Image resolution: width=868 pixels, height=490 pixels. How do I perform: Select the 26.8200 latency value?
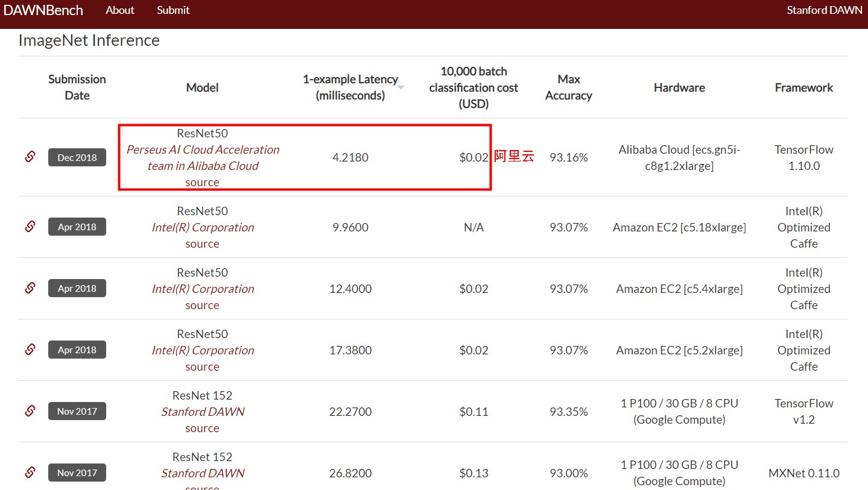[x=350, y=473]
